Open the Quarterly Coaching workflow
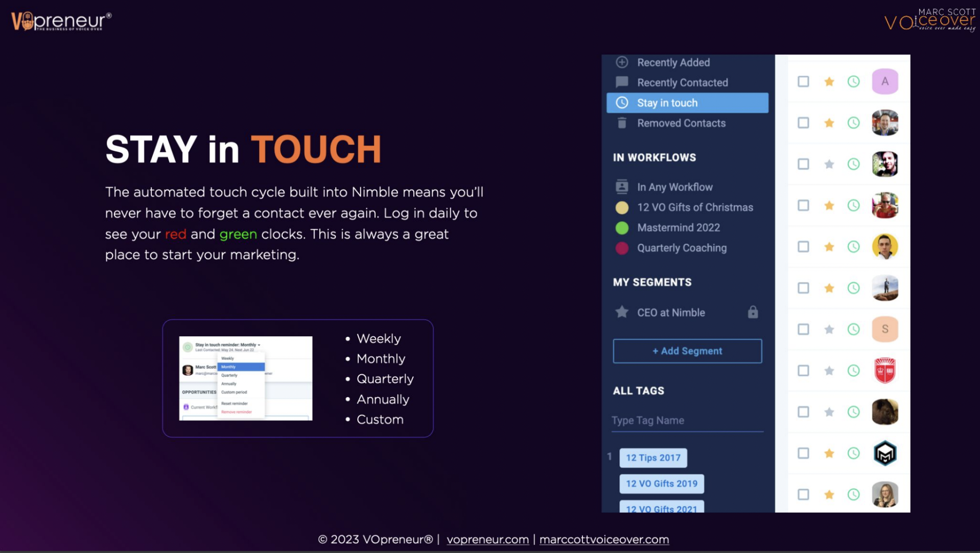This screenshot has width=980, height=553. click(x=682, y=248)
